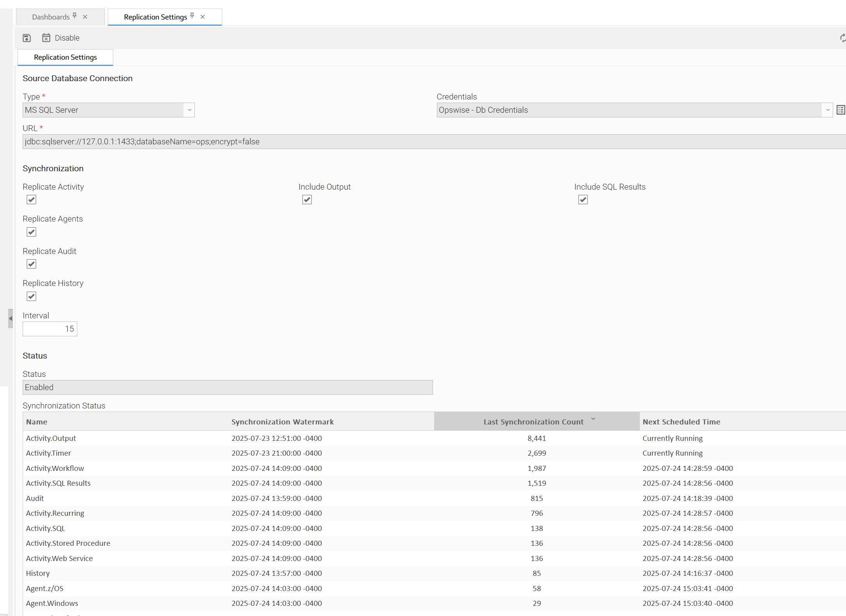Click Last Synchronization Count sort arrow
The image size is (846, 616).
coord(593,419)
